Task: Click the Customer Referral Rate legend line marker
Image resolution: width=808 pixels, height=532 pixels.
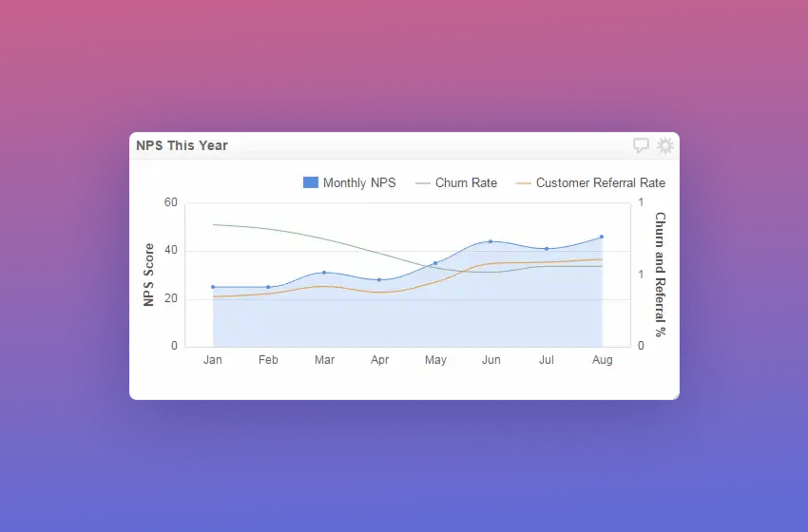Action: click(524, 183)
